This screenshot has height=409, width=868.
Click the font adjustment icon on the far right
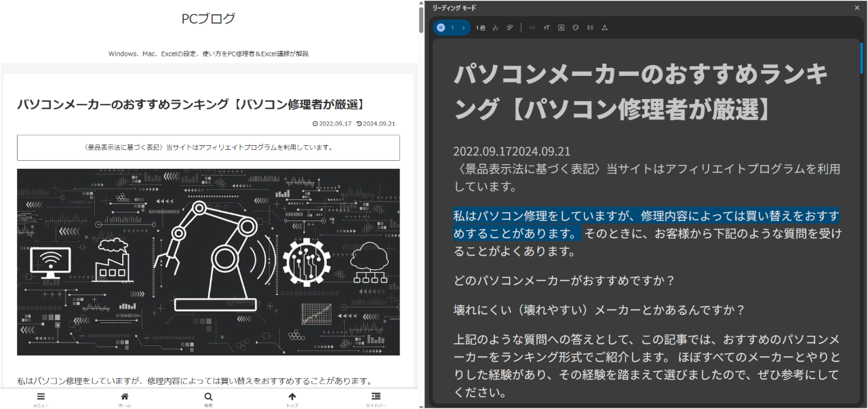pos(604,27)
